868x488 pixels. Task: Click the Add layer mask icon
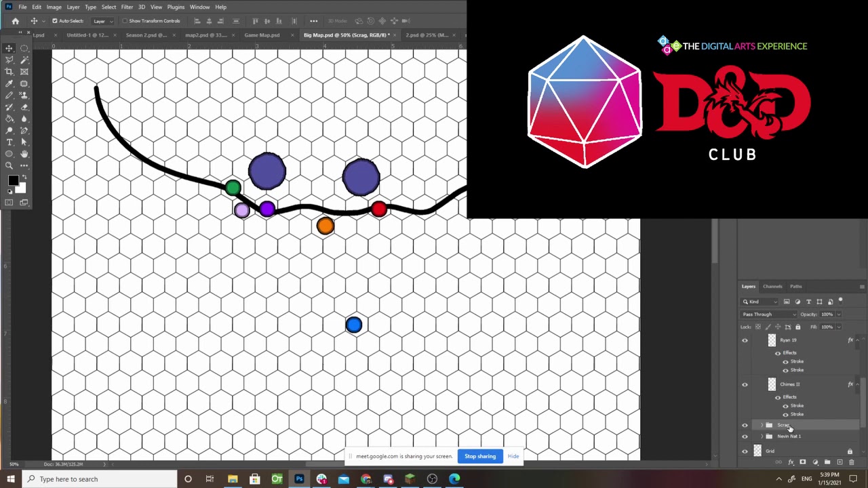click(x=803, y=462)
